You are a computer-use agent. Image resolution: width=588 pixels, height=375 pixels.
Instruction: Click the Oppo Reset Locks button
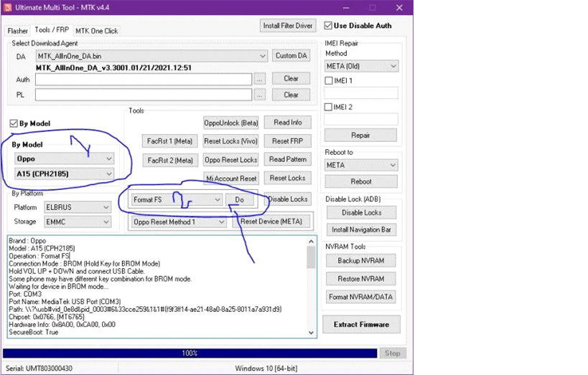[231, 160]
